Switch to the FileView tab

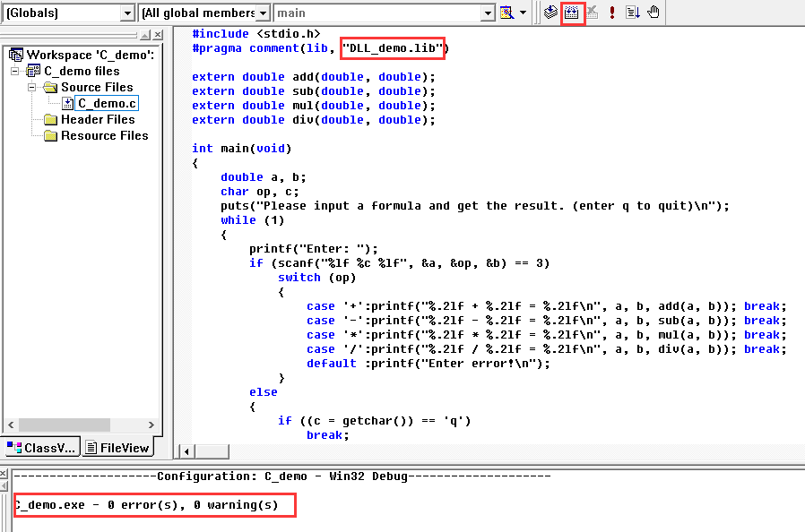point(116,447)
